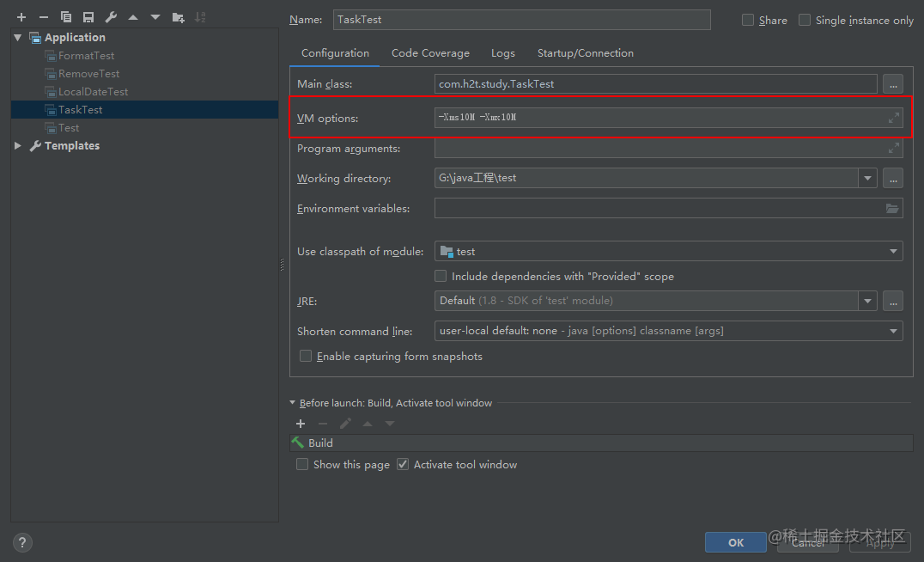Edit the before-launch task pencil icon
The width and height of the screenshot is (924, 562).
345,424
